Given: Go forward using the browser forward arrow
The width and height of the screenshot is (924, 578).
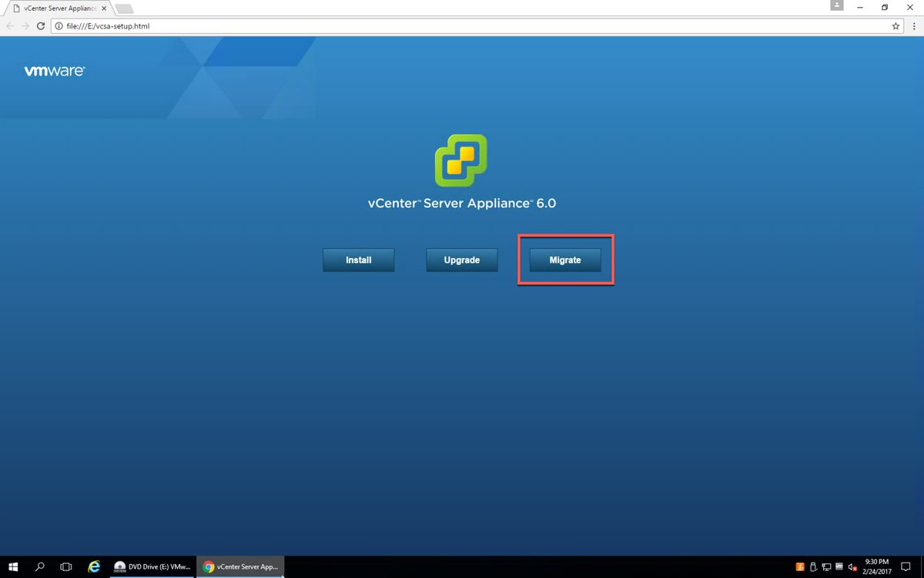Looking at the screenshot, I should pyautogui.click(x=25, y=25).
